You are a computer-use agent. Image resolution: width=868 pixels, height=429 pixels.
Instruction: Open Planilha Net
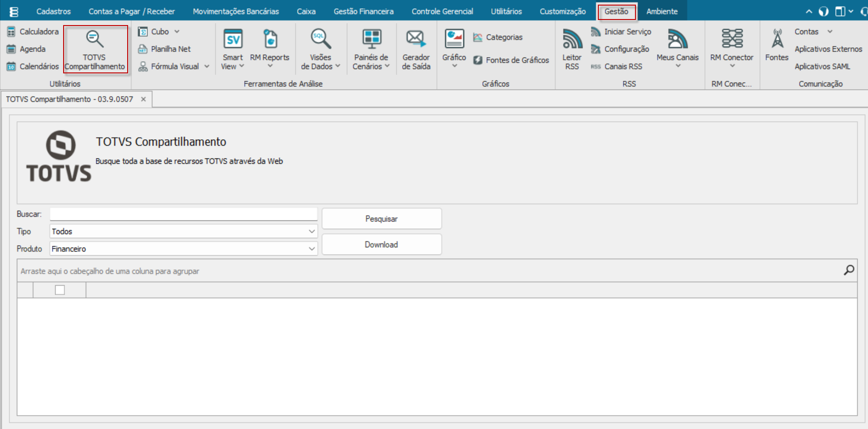[165, 49]
